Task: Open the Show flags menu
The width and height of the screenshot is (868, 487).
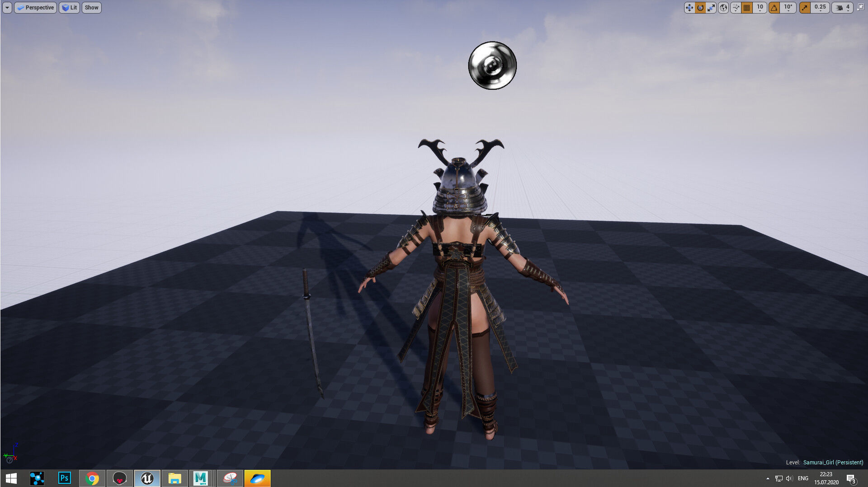Action: point(91,8)
